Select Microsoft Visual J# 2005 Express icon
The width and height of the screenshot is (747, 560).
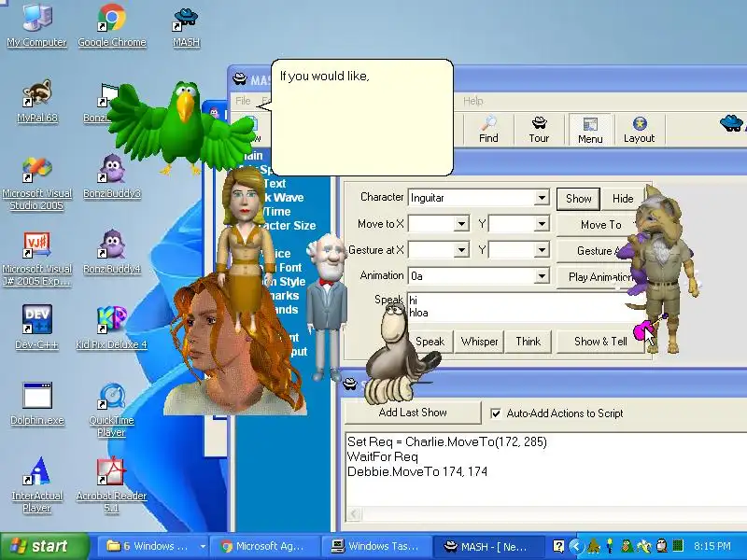36,259
